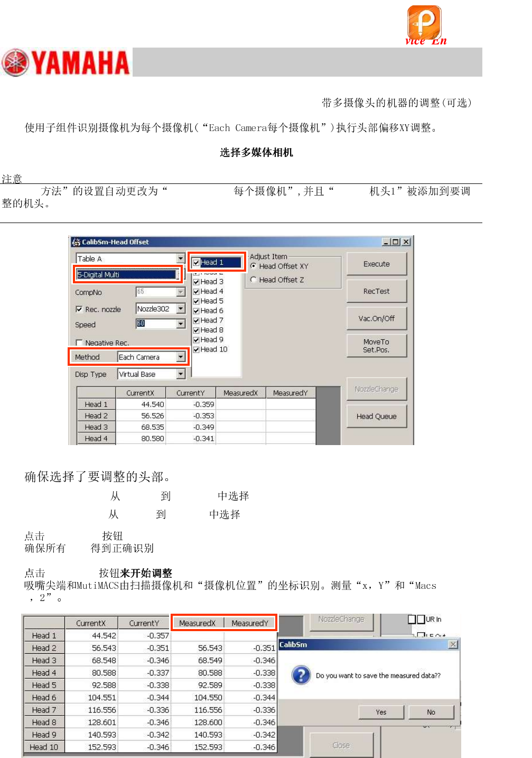Click the NozzleChange button above Head Queue
The width and height of the screenshot is (532, 758).
(x=377, y=389)
